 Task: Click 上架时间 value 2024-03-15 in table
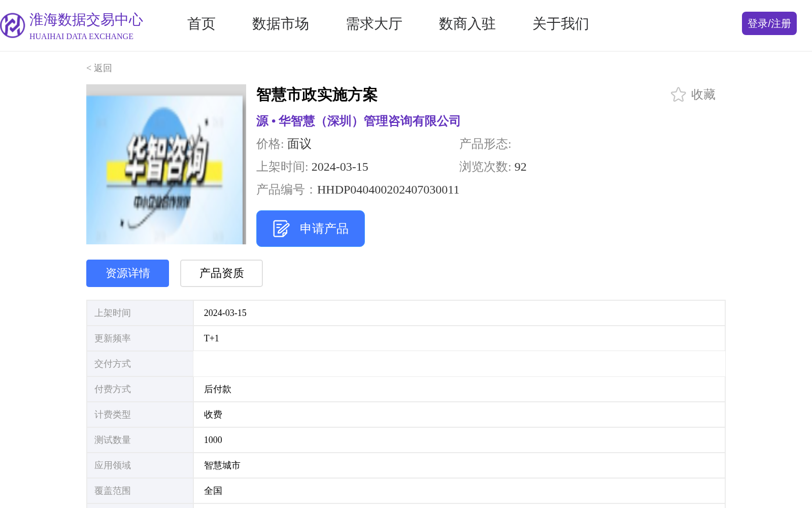459,313
